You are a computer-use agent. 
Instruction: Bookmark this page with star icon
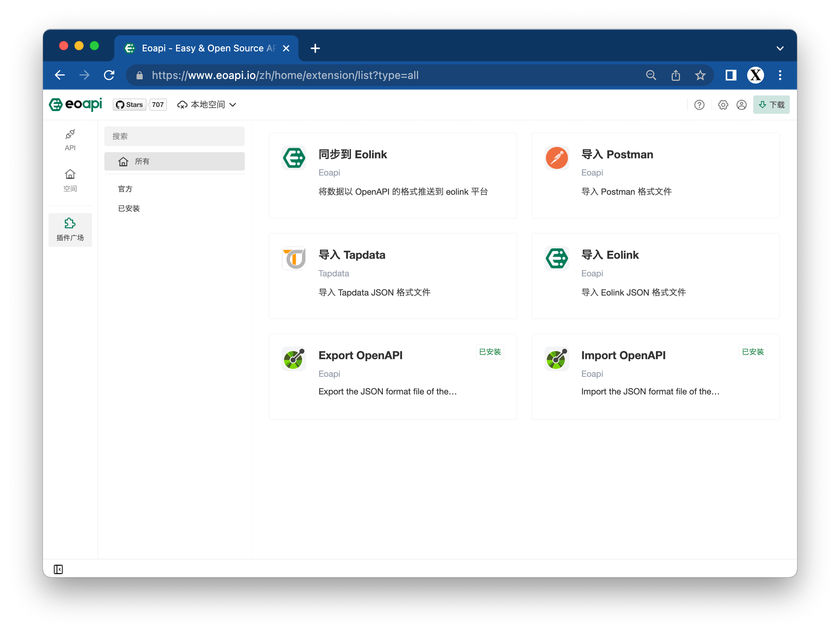click(700, 75)
